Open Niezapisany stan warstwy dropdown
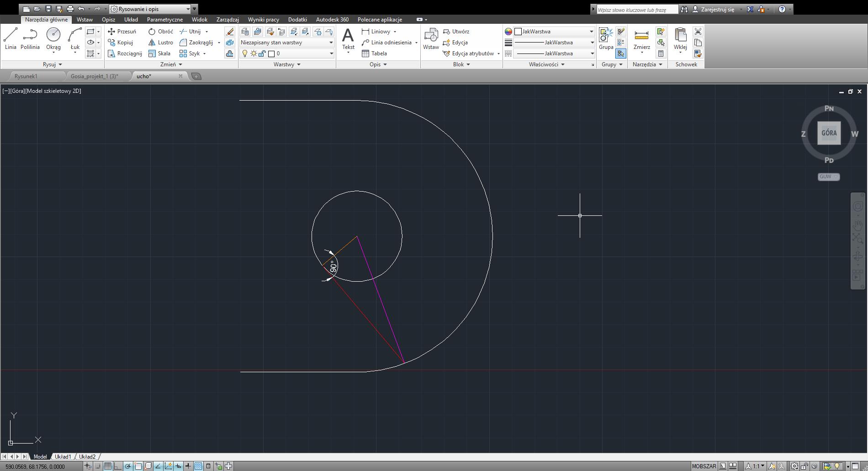This screenshot has width=868, height=471. 287,43
